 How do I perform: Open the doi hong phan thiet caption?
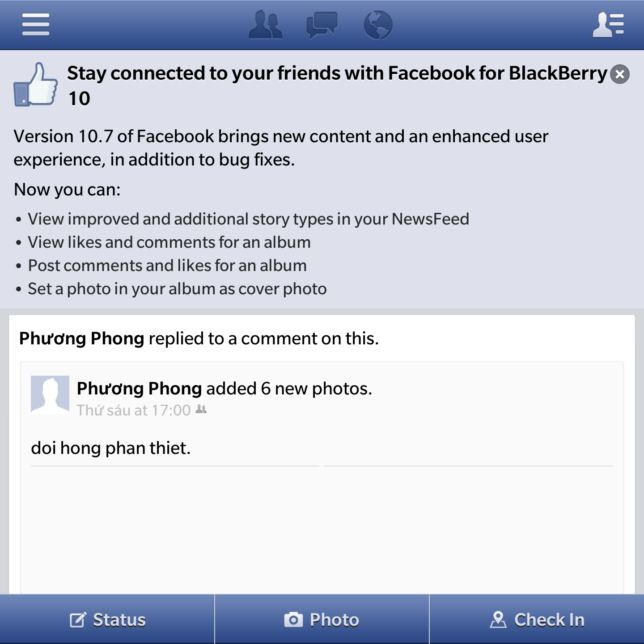[111, 448]
